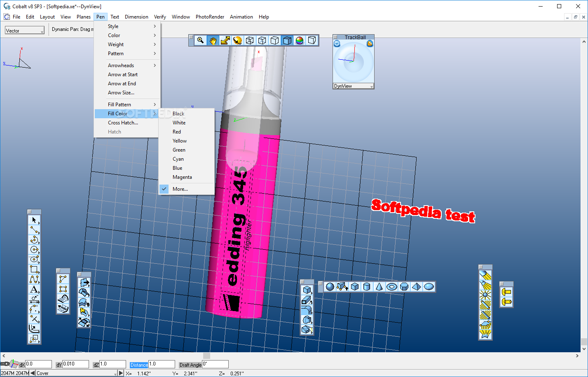Image resolution: width=588 pixels, height=377 pixels.
Task: Expand the Fill Pattern submenu
Action: pos(127,105)
